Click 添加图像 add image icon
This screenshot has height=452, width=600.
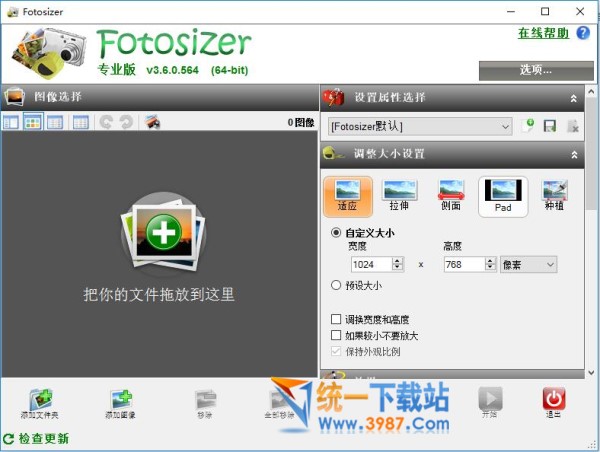[121, 403]
